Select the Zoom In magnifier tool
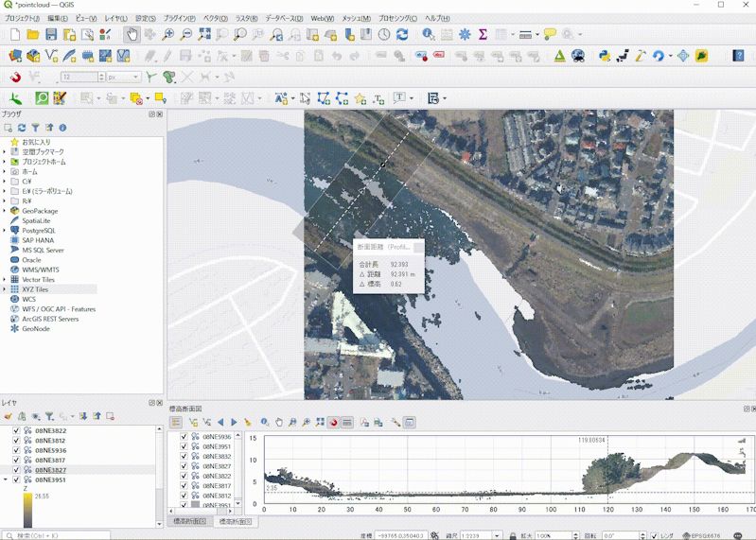The height and width of the screenshot is (540, 756). [167, 34]
